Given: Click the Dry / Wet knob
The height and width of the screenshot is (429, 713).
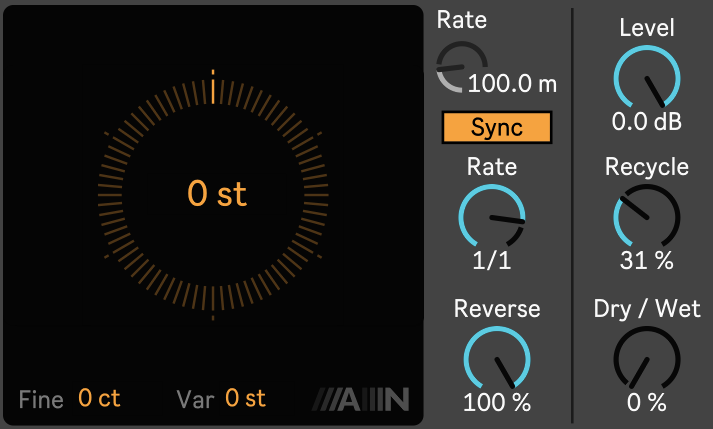Looking at the screenshot, I should (x=646, y=357).
